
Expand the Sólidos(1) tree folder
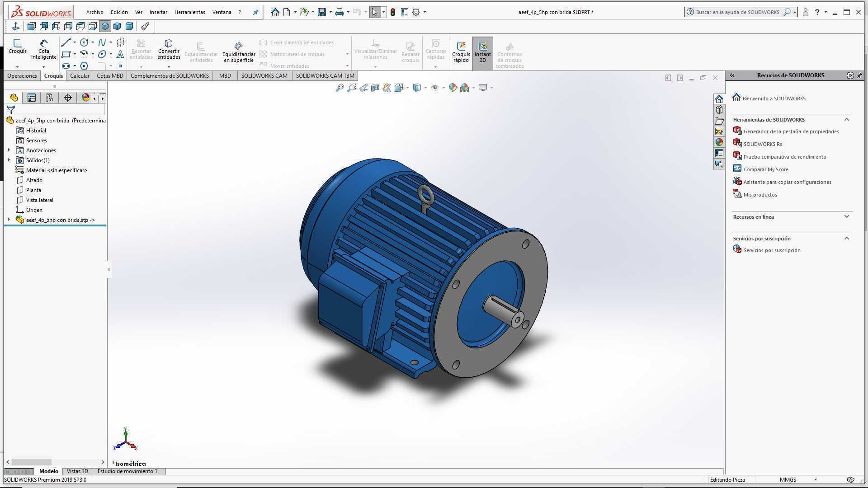9,160
